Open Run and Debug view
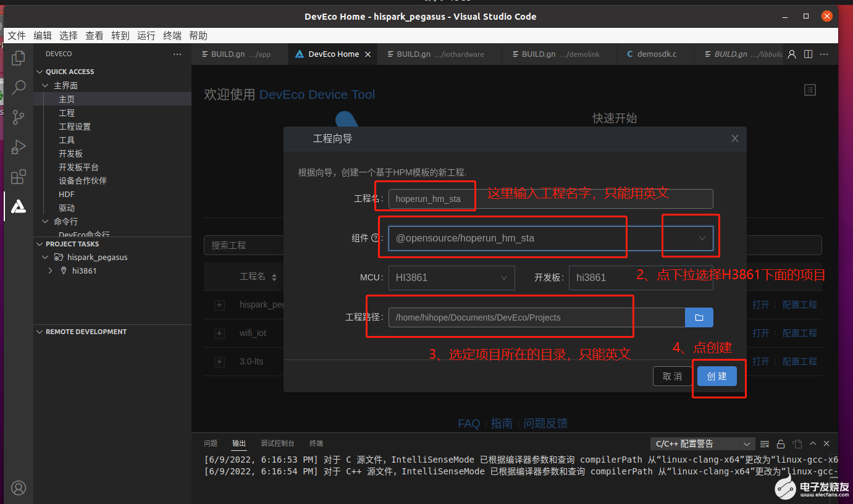 19,147
